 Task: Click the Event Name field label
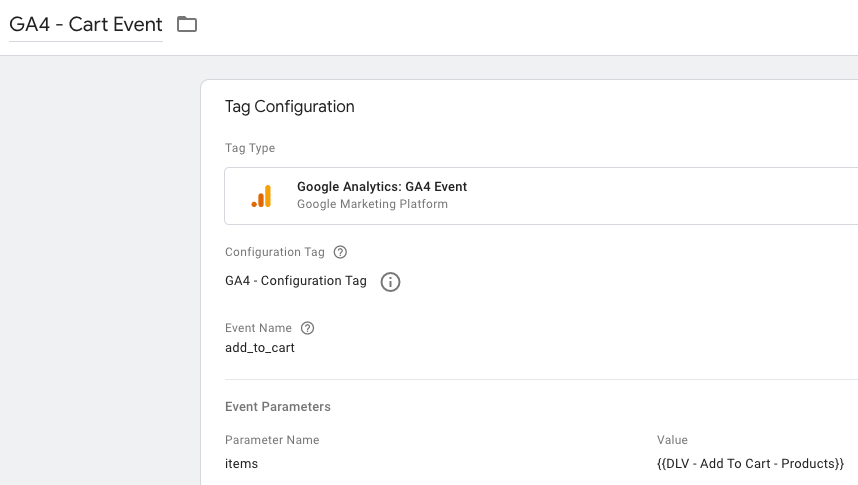coord(258,328)
